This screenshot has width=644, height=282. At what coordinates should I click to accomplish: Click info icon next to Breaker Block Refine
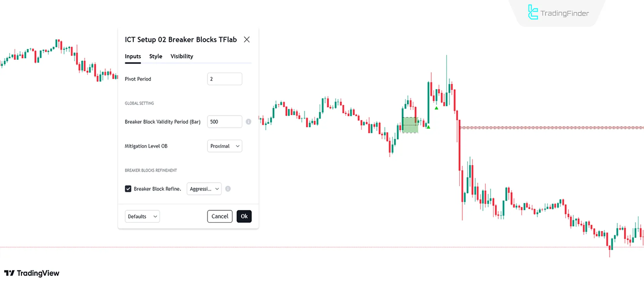[228, 189]
